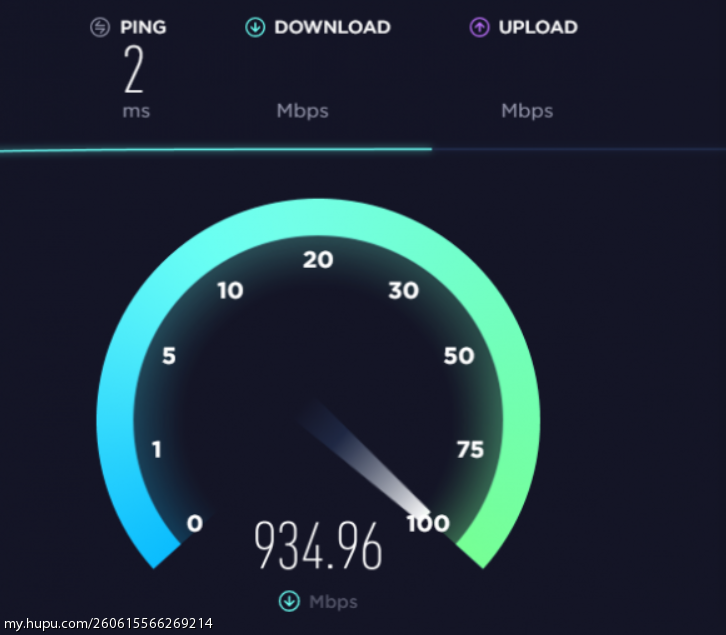Click the 50 mark on gauge
The image size is (726, 635).
click(459, 356)
